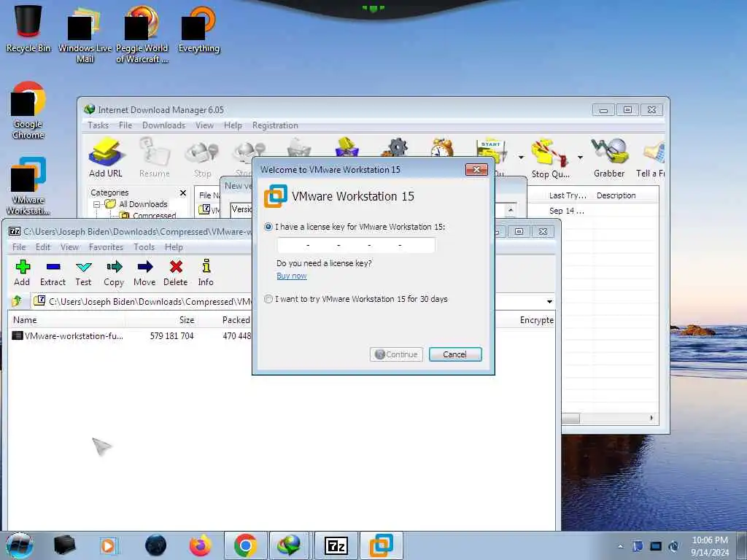Click Info in the 7-Zip toolbar

(206, 273)
